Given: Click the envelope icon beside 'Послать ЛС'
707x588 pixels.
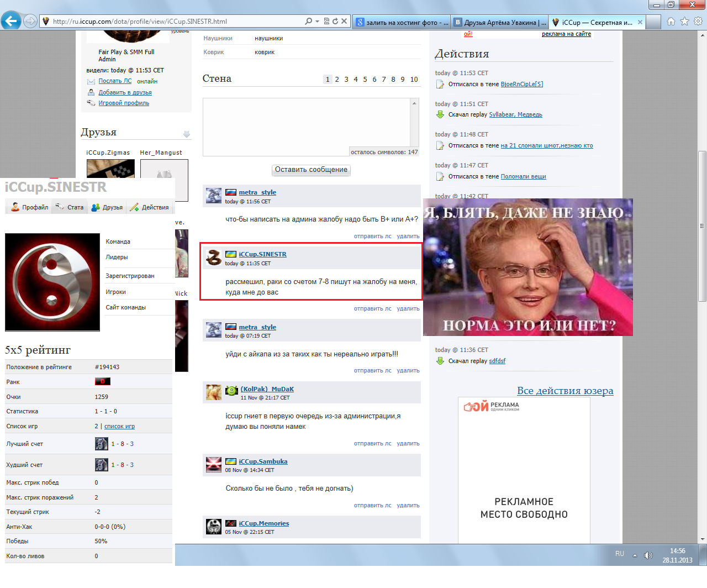Looking at the screenshot, I should click(91, 81).
